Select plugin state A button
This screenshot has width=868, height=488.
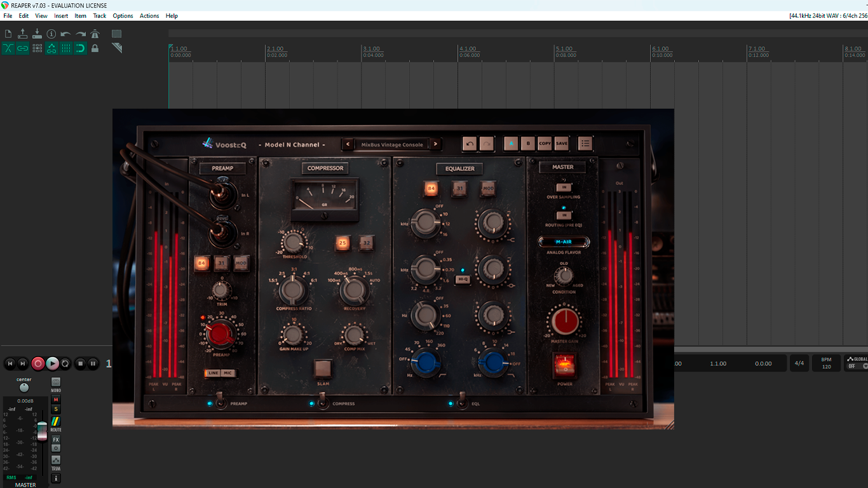tap(511, 144)
